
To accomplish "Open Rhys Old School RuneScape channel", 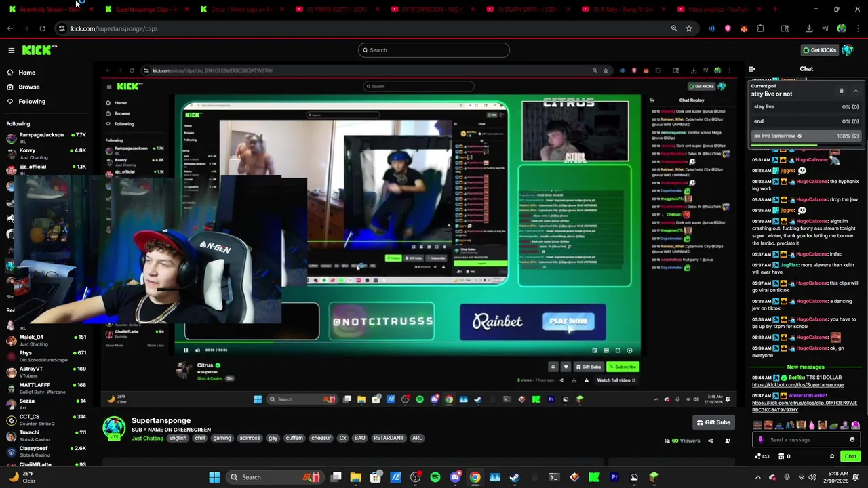I will (x=46, y=356).
